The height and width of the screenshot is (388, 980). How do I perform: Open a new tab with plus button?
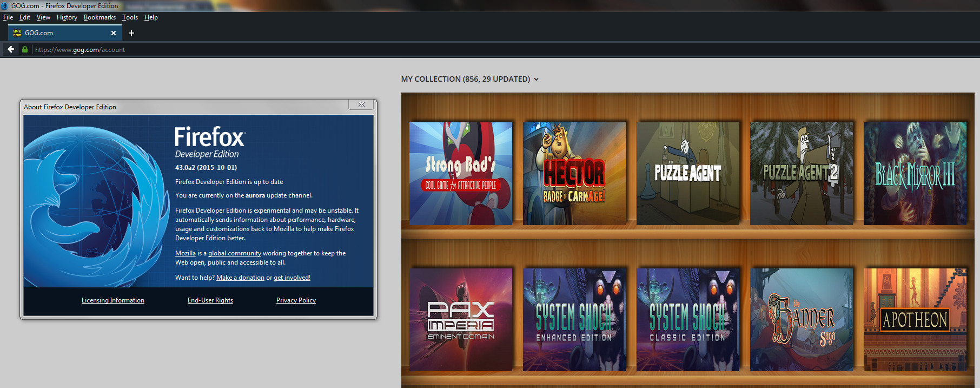(x=131, y=33)
